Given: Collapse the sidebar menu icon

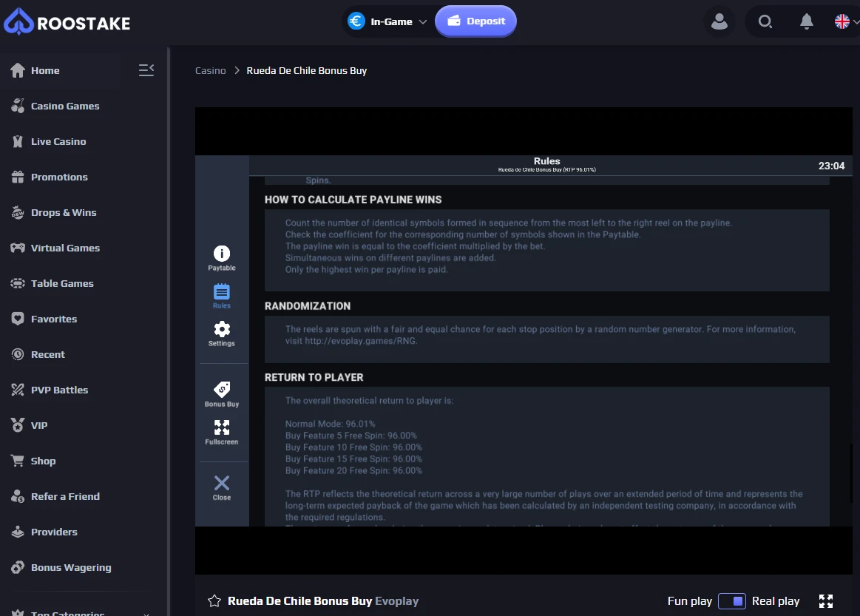Looking at the screenshot, I should 146,70.
